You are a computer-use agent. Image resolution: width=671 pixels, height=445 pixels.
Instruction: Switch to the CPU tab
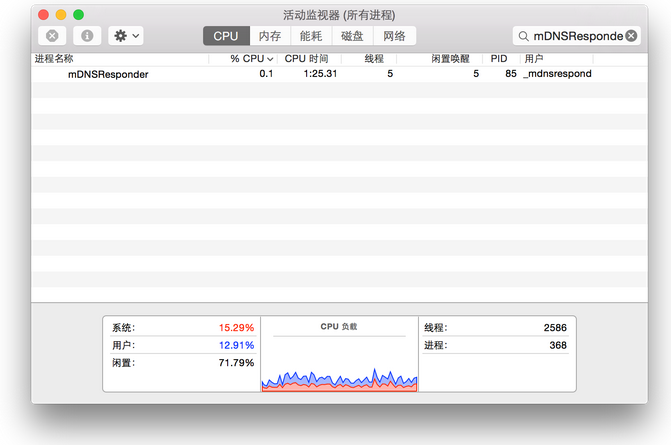click(x=226, y=36)
